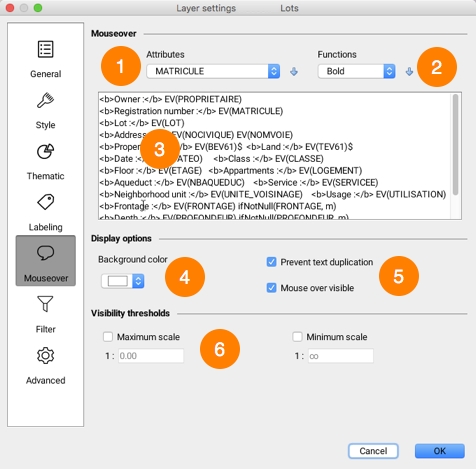Open the Thematic pie chart icon
This screenshot has height=469, width=476.
tap(45, 151)
